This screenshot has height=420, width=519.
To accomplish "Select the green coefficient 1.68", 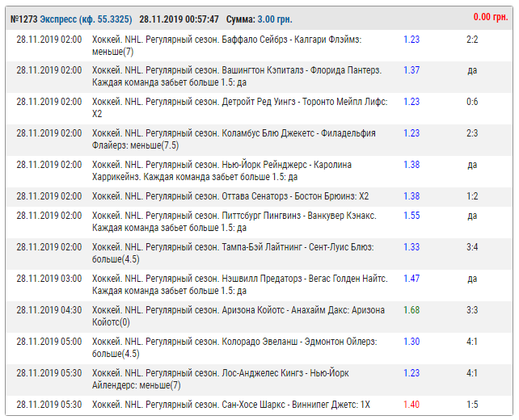I will pyautogui.click(x=411, y=310).
